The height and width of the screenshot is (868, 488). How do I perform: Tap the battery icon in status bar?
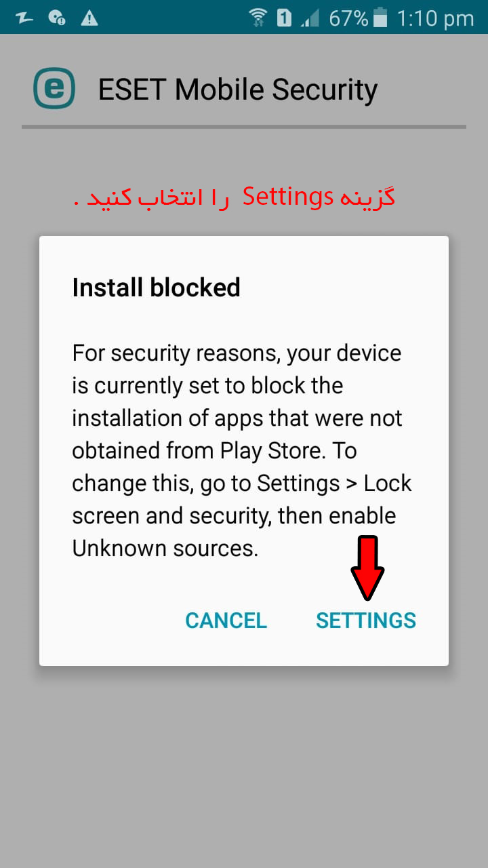coord(380,18)
